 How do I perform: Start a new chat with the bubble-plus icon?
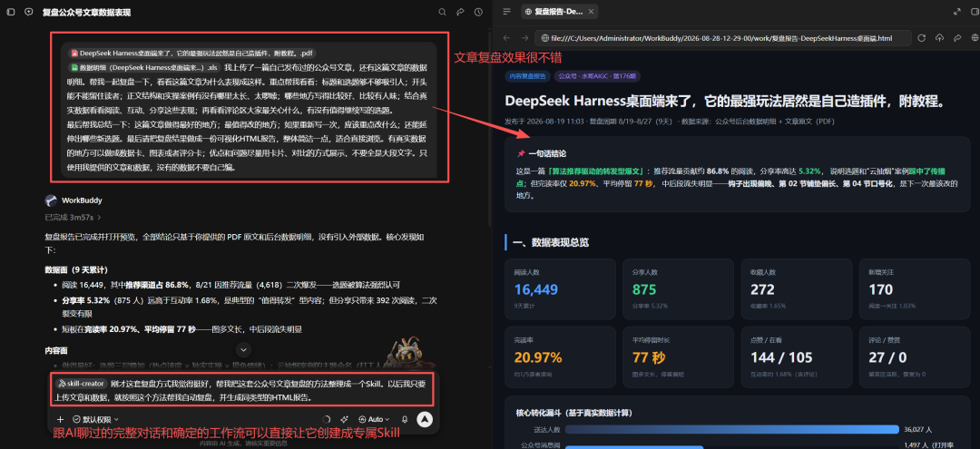coord(29,12)
